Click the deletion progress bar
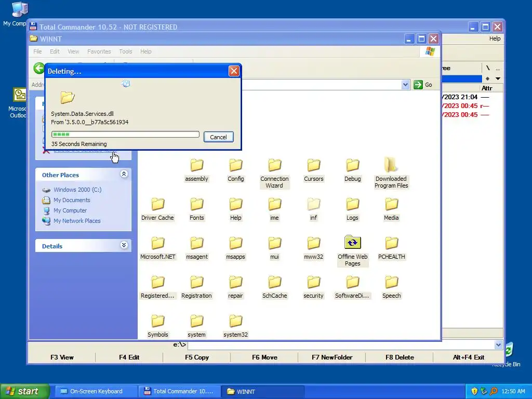Viewport: 532px width, 399px height. coord(125,135)
